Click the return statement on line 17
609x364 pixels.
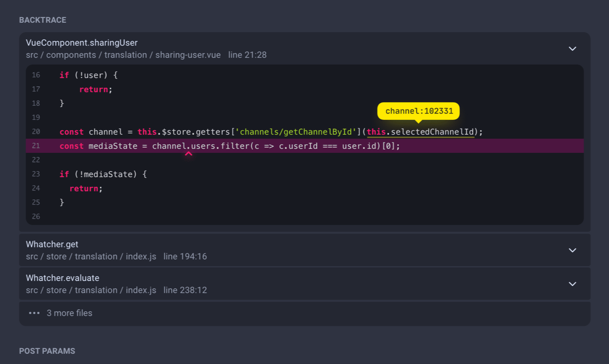95,90
